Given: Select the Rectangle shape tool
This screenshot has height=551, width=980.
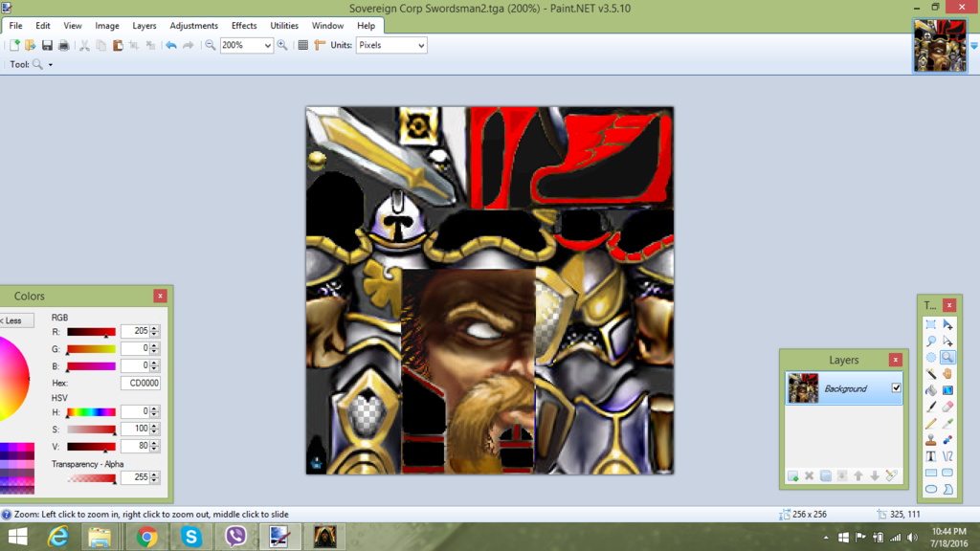Looking at the screenshot, I should [931, 473].
